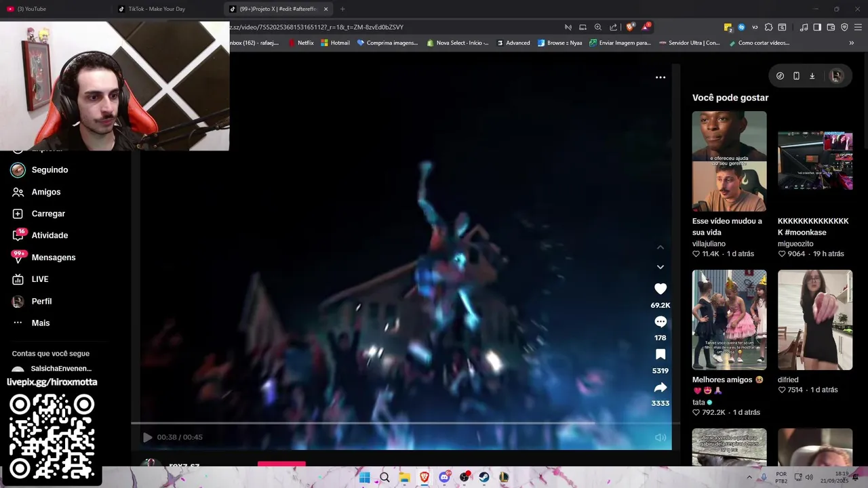This screenshot has height=488, width=868.
Task: Open the Hotmail bookmark
Action: pos(335,43)
